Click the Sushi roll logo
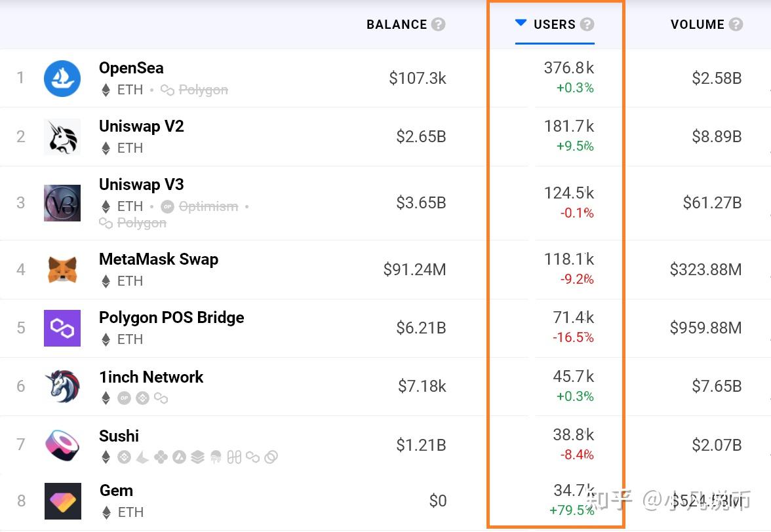 (x=62, y=445)
